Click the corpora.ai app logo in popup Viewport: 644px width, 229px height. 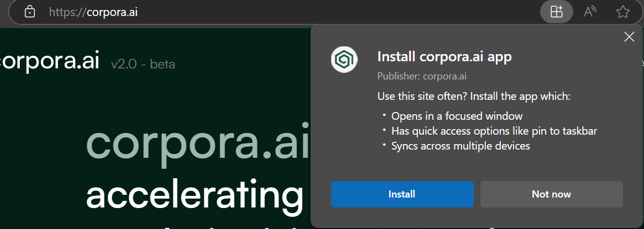coord(344,60)
